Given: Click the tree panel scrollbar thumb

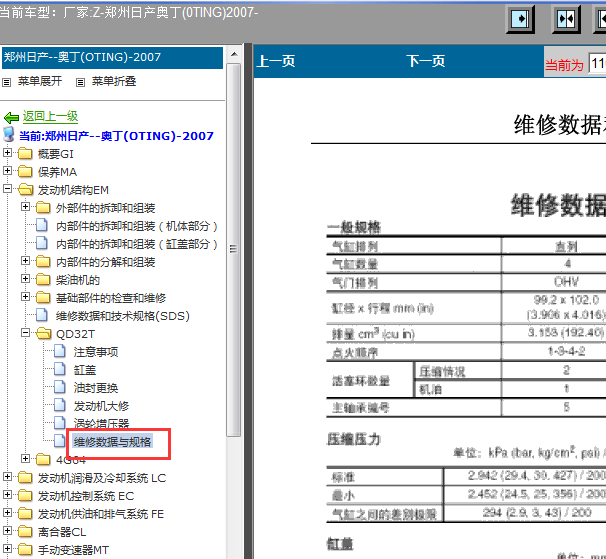Looking at the screenshot, I should pyautogui.click(x=234, y=250).
